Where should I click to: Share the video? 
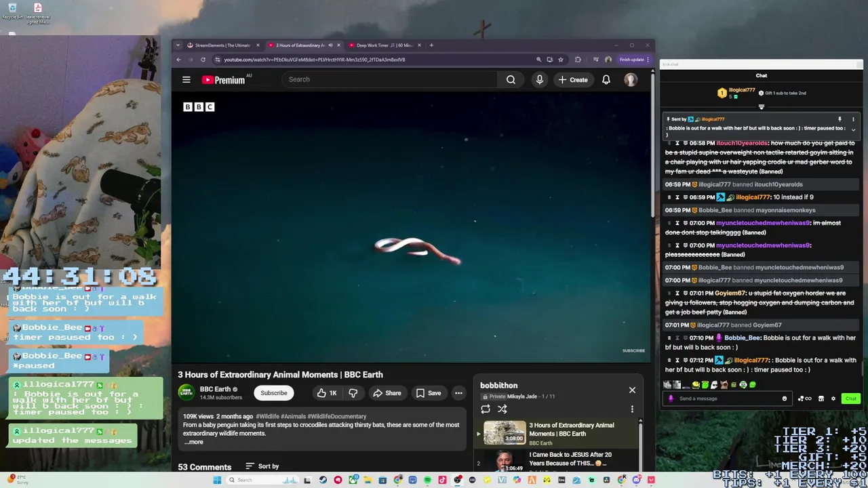[387, 393]
